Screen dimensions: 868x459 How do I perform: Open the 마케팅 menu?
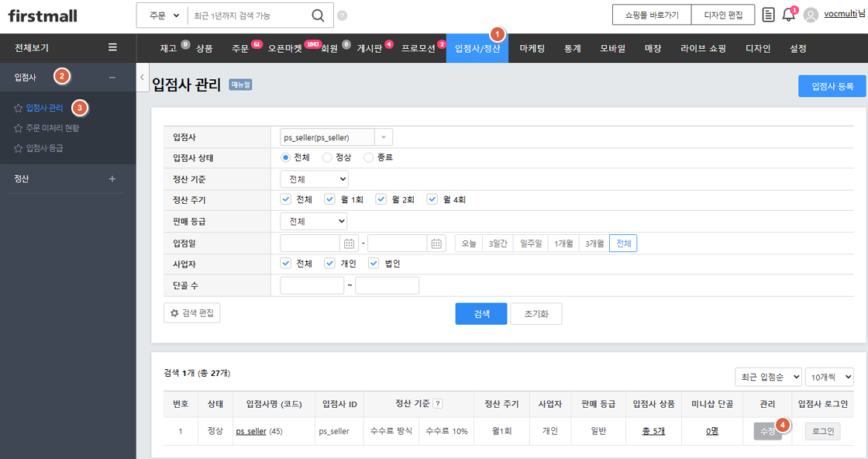click(532, 48)
